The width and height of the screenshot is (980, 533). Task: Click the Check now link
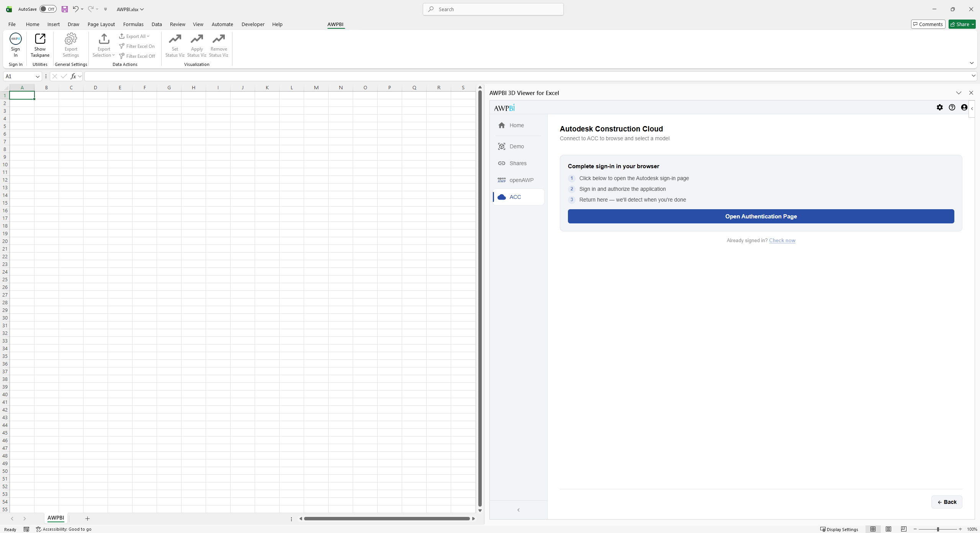[782, 241]
